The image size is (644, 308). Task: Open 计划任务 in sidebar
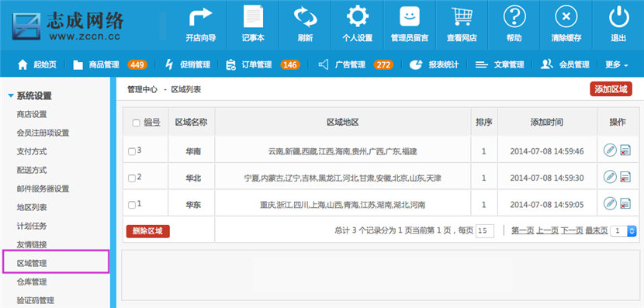pos(32,226)
